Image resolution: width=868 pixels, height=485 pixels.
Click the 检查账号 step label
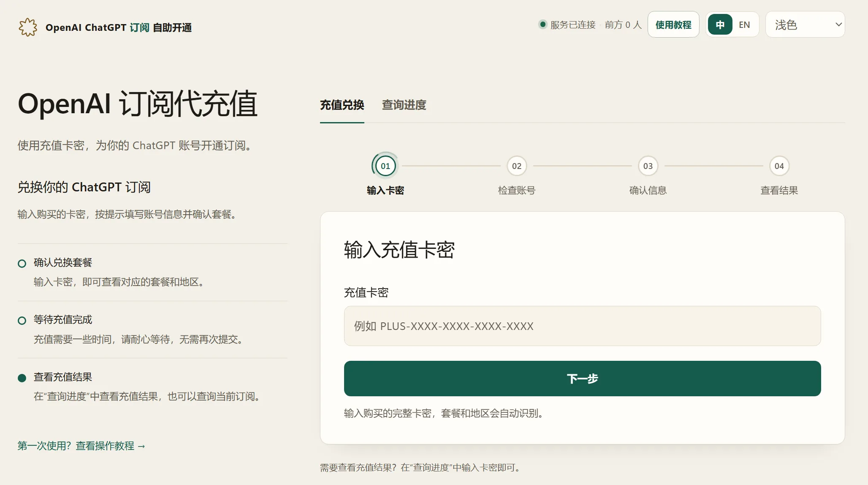[517, 191]
